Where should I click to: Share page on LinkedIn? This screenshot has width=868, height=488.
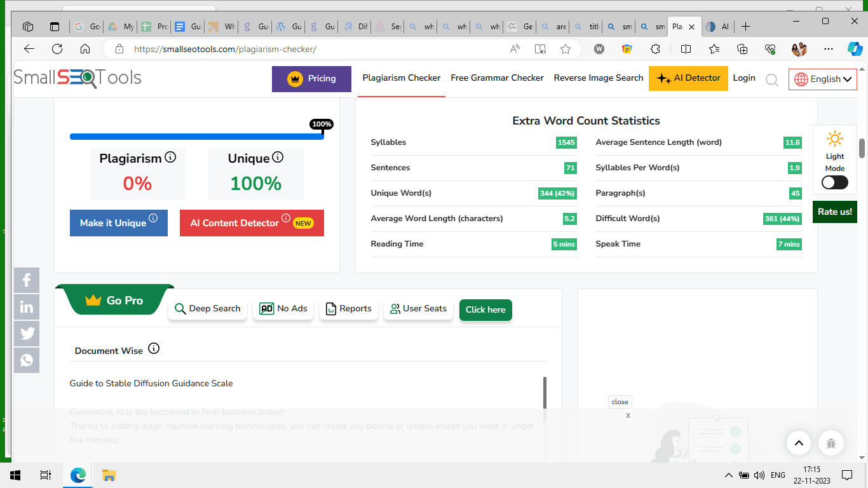tap(27, 307)
